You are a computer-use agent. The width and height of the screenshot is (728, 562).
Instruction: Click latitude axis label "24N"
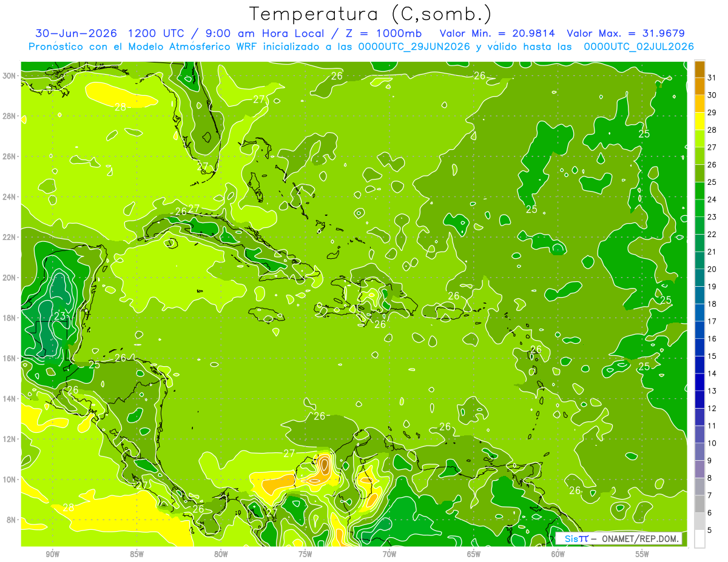click(10, 196)
